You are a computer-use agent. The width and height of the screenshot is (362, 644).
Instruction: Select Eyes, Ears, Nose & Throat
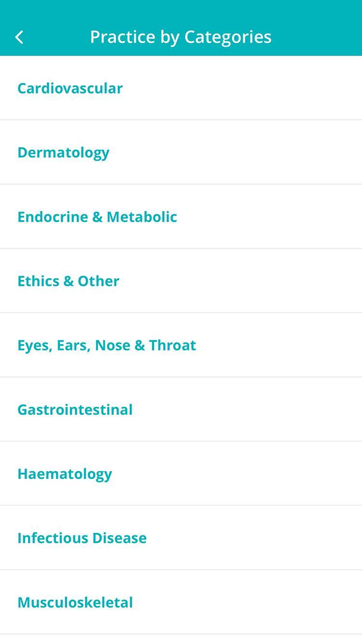pos(107,345)
